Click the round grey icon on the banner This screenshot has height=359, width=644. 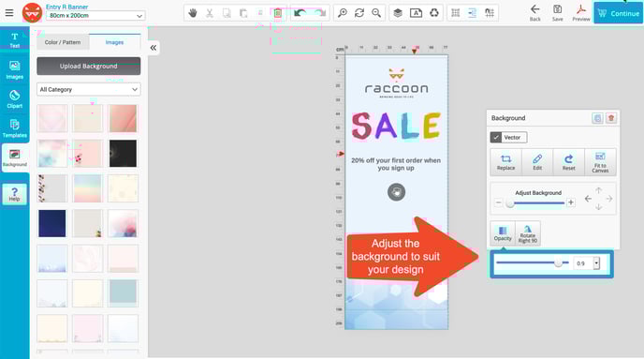click(396, 192)
